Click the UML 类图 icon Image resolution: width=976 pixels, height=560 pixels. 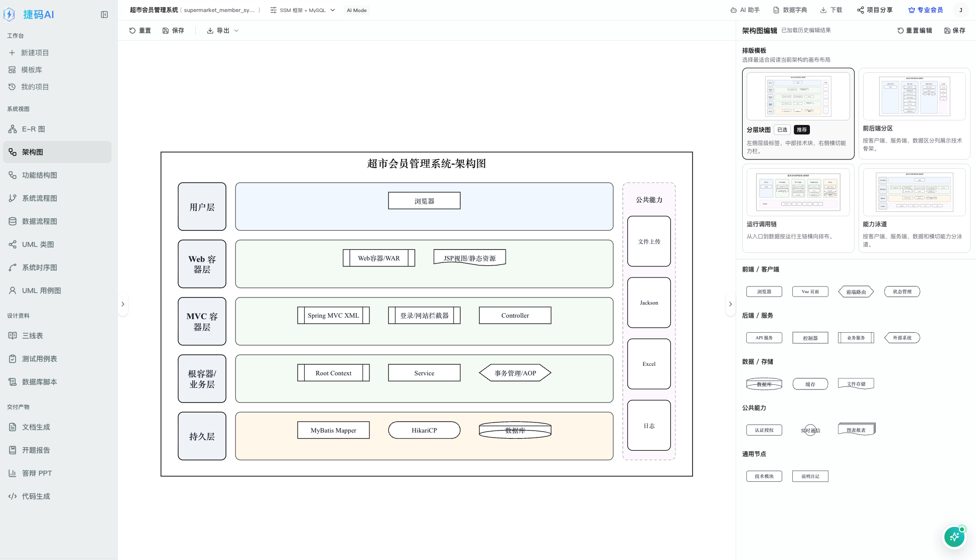point(13,244)
